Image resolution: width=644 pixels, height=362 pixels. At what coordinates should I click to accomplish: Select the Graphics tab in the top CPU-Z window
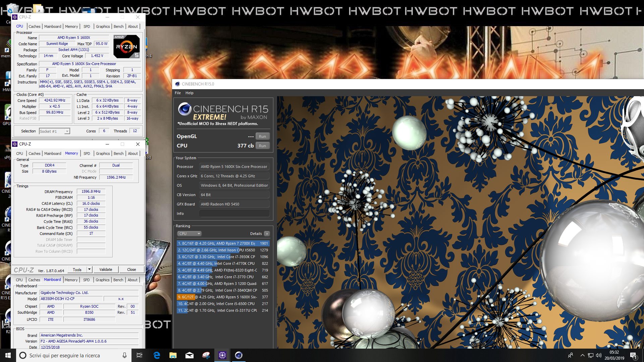(x=103, y=26)
